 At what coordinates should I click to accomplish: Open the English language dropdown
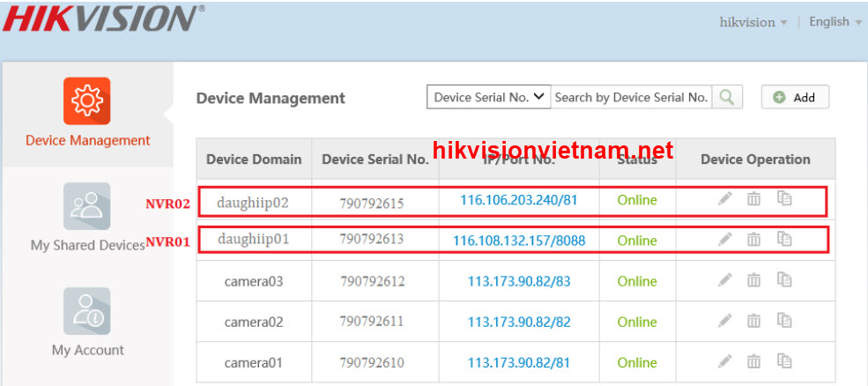pos(835,22)
